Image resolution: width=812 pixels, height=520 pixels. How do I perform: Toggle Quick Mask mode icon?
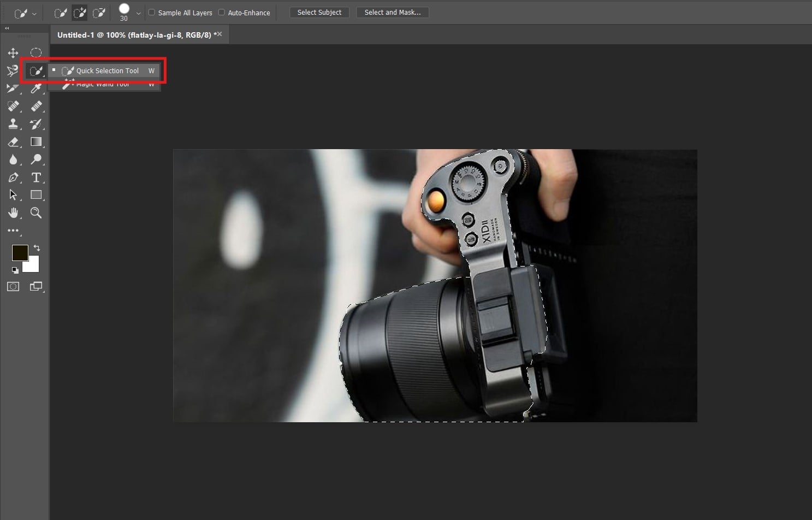point(13,287)
